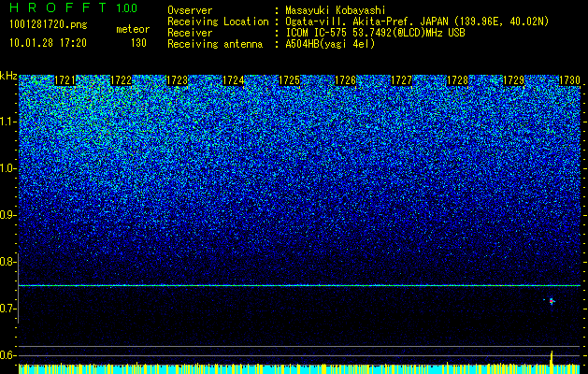588x374 pixels.
Task: Click the 1722 time marker
Action: [122, 80]
